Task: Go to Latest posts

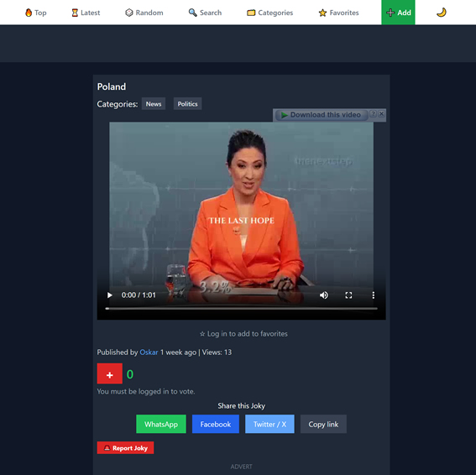Action: (86, 13)
